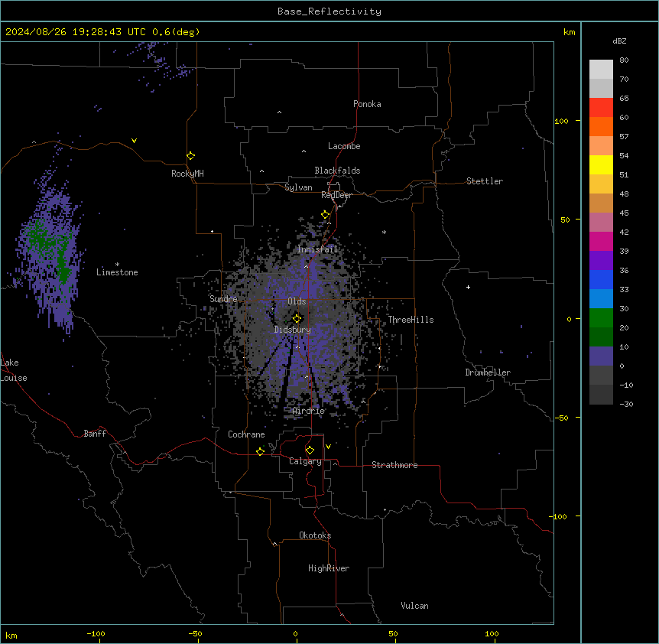Click the 100 km tick on the right axis
The image size is (659, 644).
561,121
